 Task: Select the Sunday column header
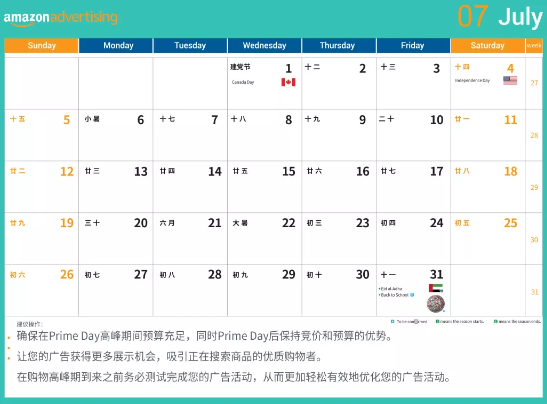point(42,45)
